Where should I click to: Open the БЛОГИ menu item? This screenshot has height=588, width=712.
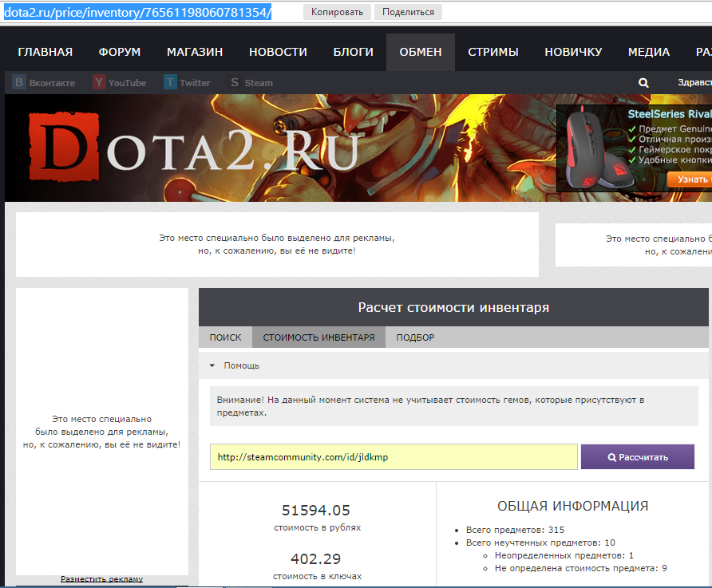(354, 52)
